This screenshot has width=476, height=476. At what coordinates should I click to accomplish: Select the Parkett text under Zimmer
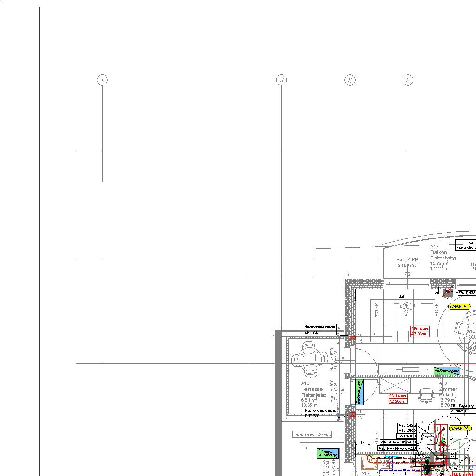[446, 395]
